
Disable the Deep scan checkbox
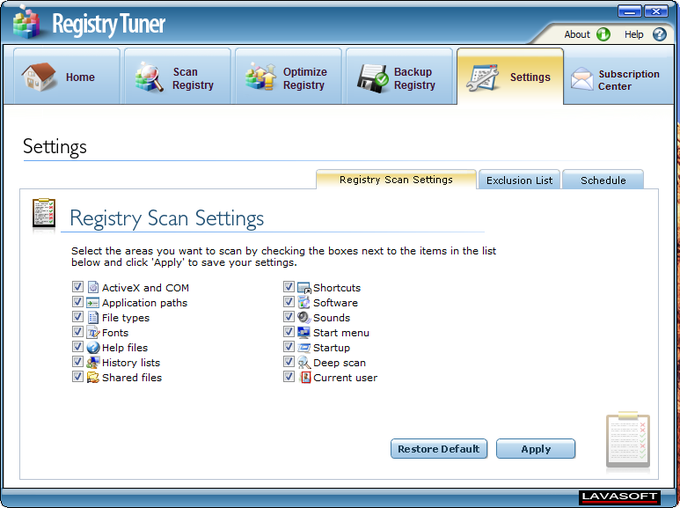(x=289, y=362)
